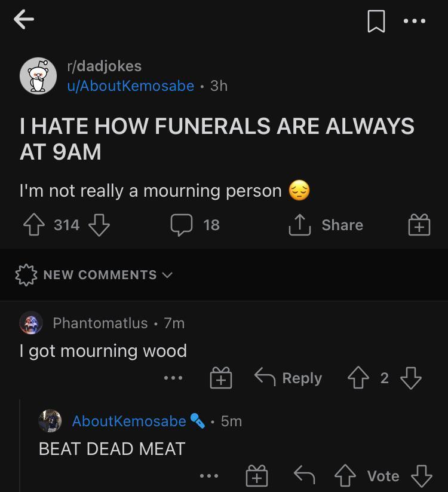Save the post with the bookmark icon

[x=376, y=21]
